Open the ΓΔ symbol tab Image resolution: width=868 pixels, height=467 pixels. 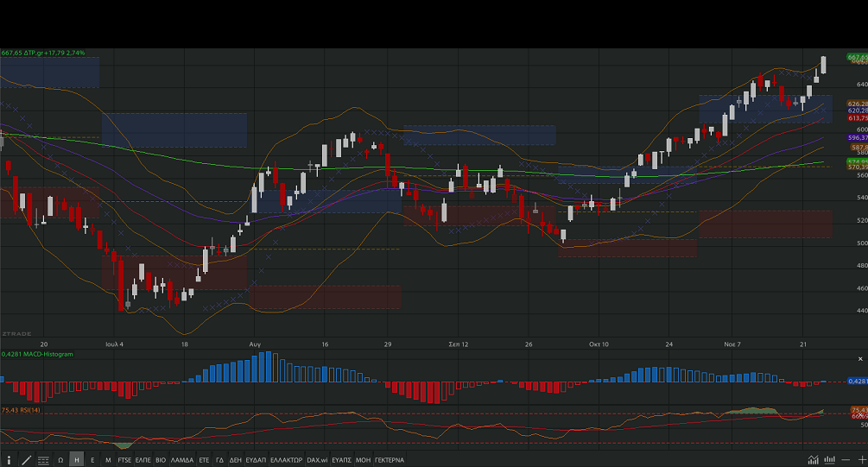tap(219, 460)
